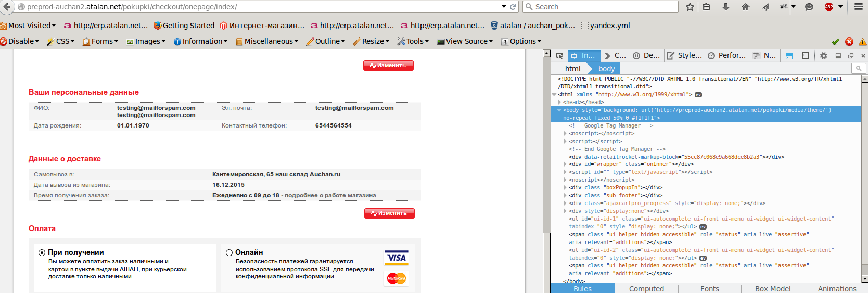Open the Miscellaneous dropdown menu
Image resolution: width=868 pixels, height=293 pixels.
[x=267, y=41]
